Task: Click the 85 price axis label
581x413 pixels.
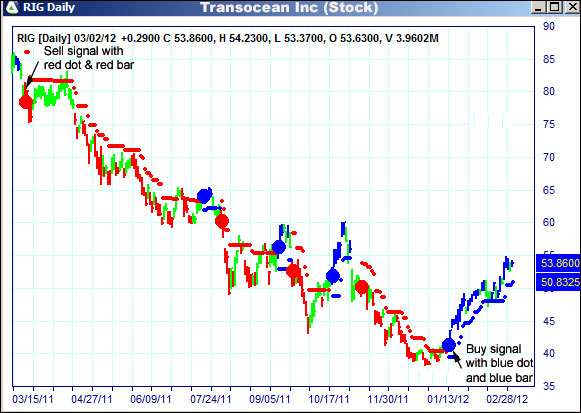Action: [549, 59]
